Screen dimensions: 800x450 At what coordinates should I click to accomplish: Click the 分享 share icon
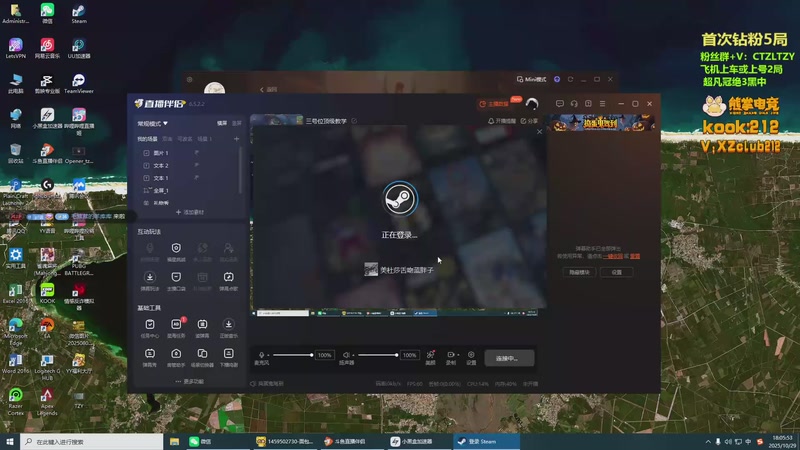coord(523,121)
